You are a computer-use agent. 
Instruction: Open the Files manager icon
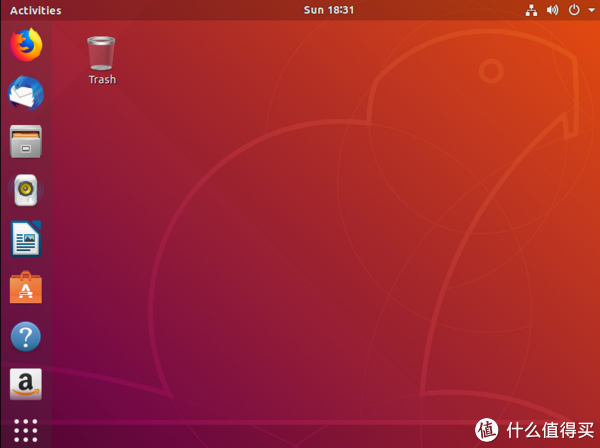(26, 142)
